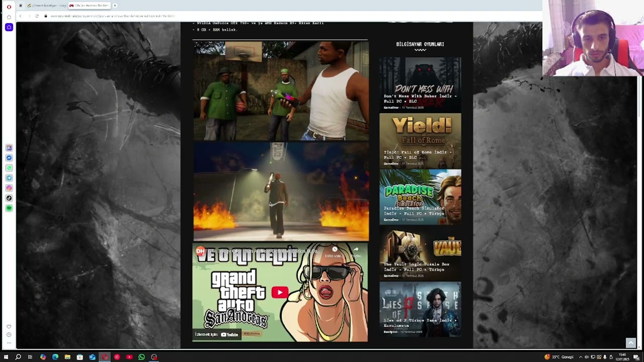Open the basketball court game screenshot
The width and height of the screenshot is (644, 362).
point(281,90)
